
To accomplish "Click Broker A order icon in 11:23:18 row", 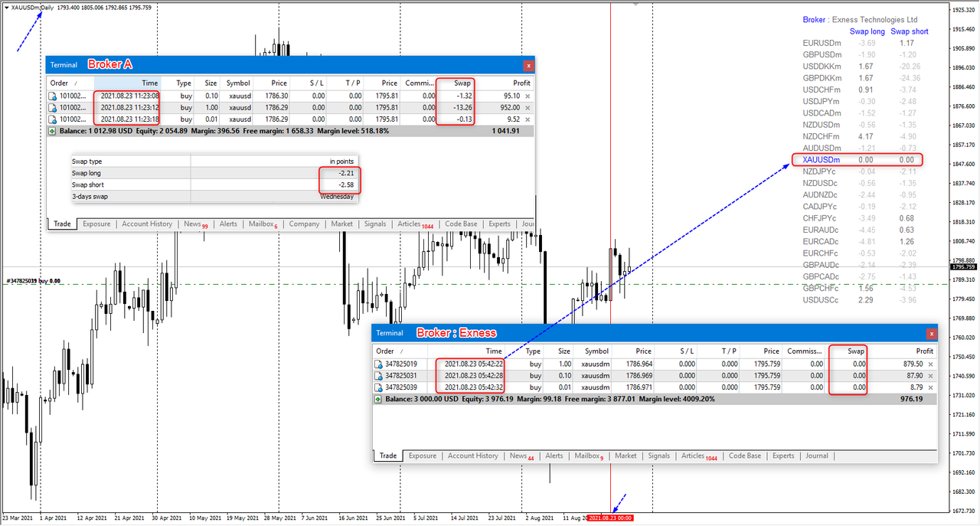I will [x=53, y=119].
